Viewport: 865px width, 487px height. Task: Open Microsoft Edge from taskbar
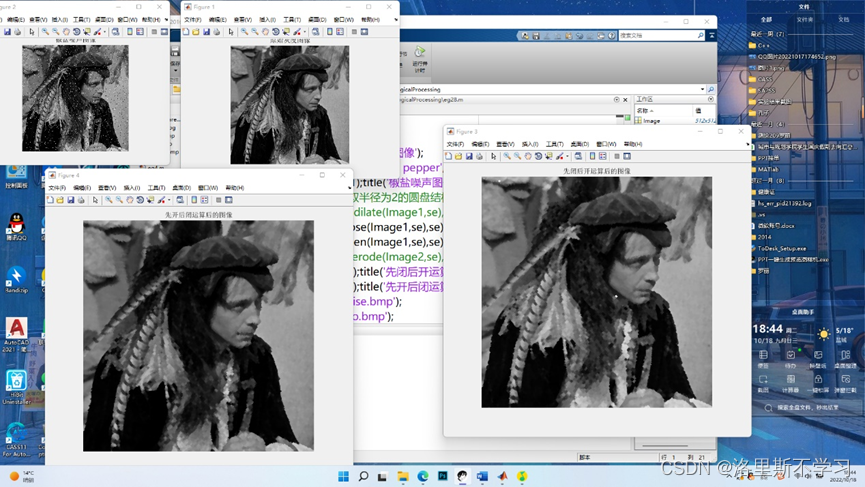[423, 476]
